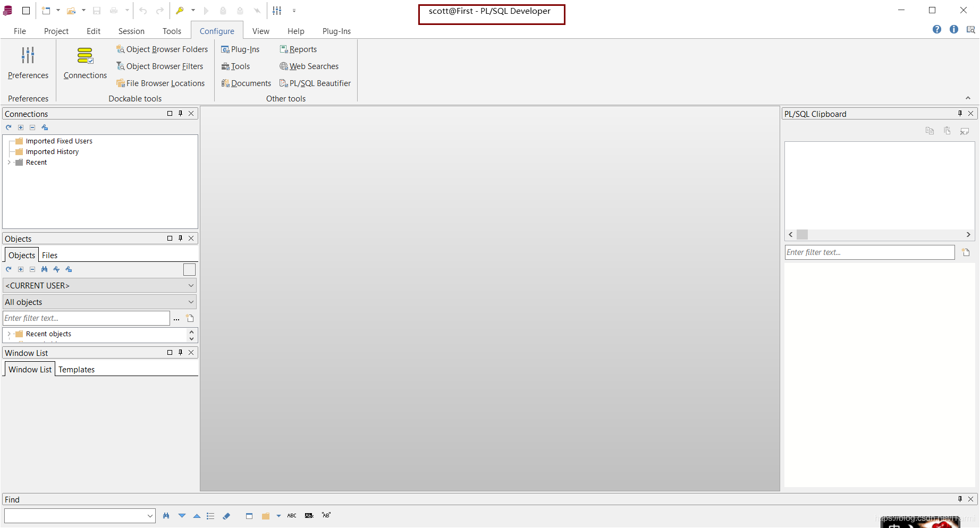
Task: Toggle the whole-word Ab search option
Action: pos(309,516)
